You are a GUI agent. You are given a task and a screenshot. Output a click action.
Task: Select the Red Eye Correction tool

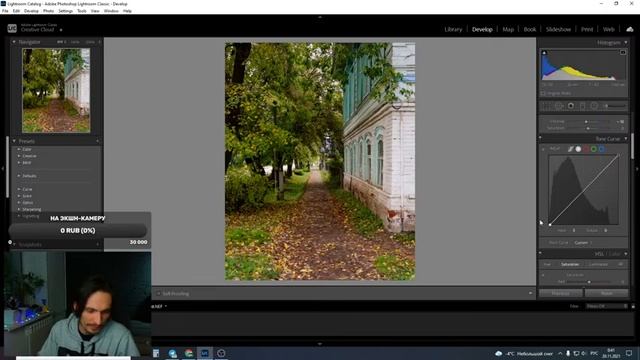pos(571,106)
